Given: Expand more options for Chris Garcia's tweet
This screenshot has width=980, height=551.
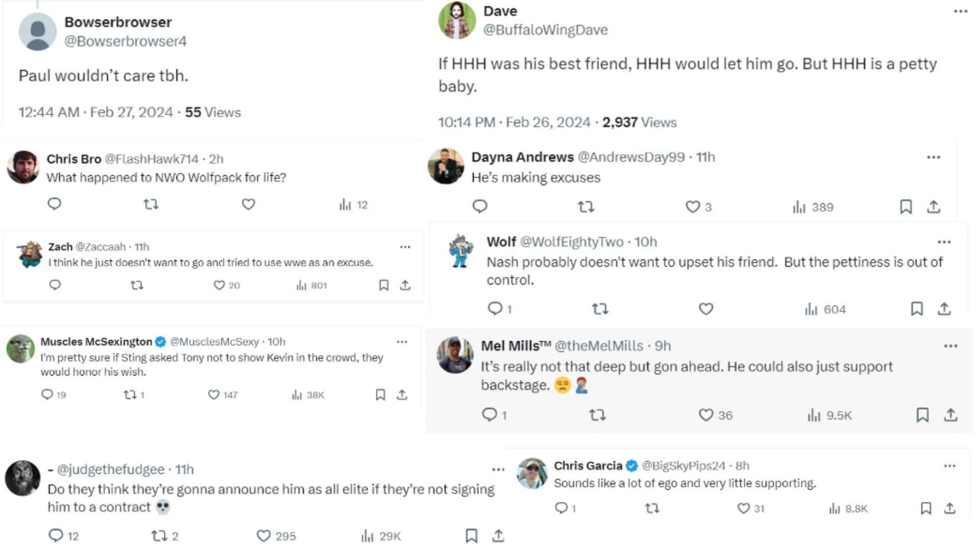Looking at the screenshot, I should click(x=949, y=466).
